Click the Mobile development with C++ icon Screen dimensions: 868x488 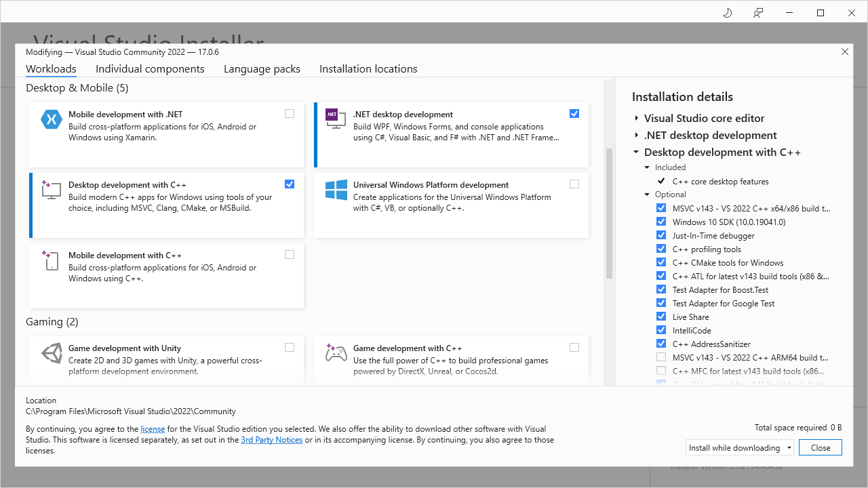[52, 260]
